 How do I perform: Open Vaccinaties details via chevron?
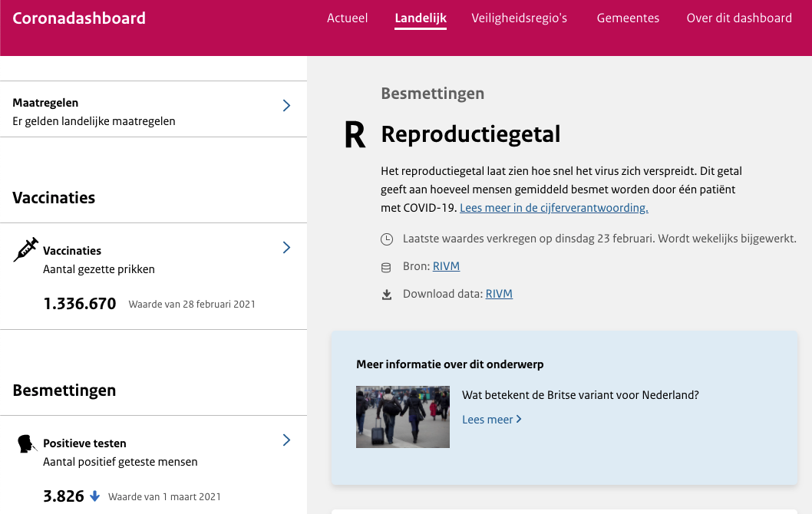pyautogui.click(x=286, y=247)
